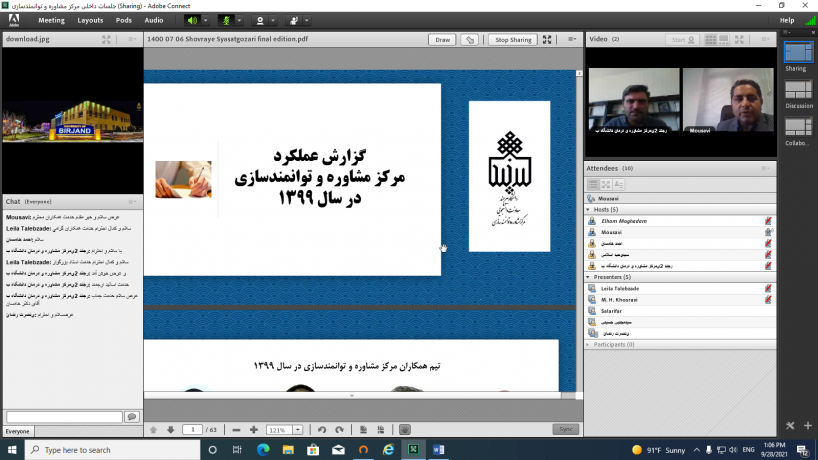Screen dimensions: 818x460
Task: Toggle the hand pan tool
Action: click(405, 430)
